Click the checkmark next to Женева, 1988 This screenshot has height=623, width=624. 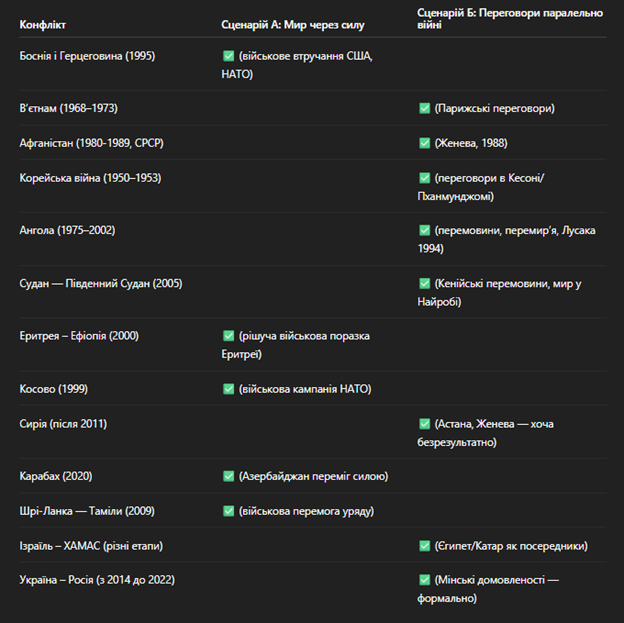pos(425,143)
